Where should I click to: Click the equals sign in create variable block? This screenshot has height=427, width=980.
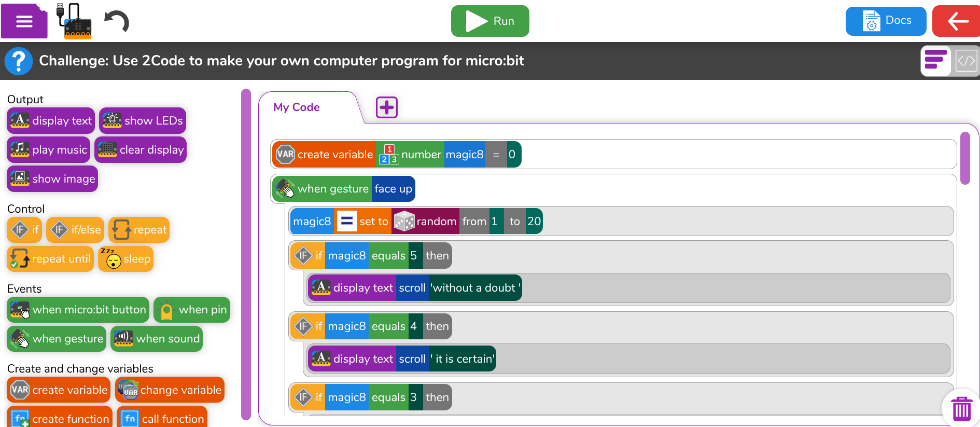coord(496,155)
